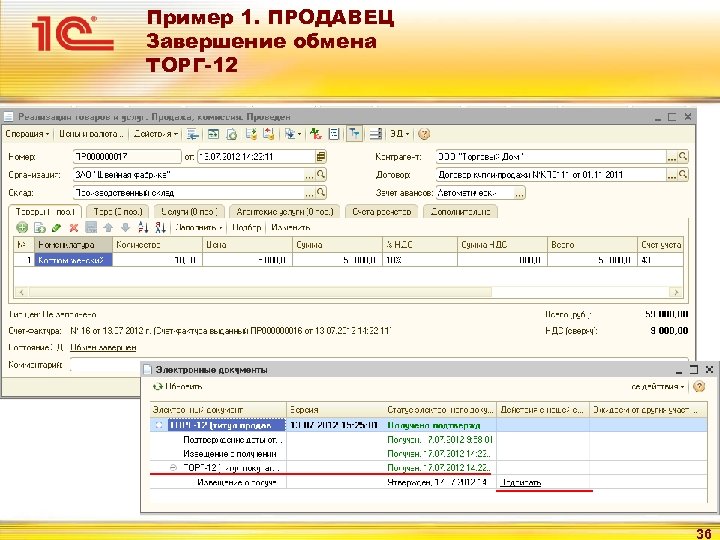720x540 pixels.
Task: Click the green arrow window toolbar icon
Action: coord(213,134)
